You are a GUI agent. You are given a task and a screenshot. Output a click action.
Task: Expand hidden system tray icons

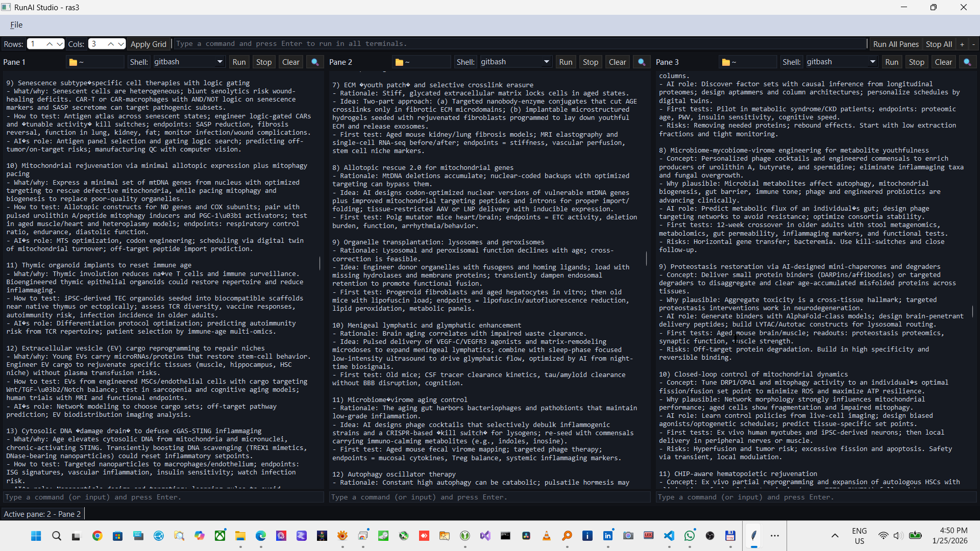835,536
